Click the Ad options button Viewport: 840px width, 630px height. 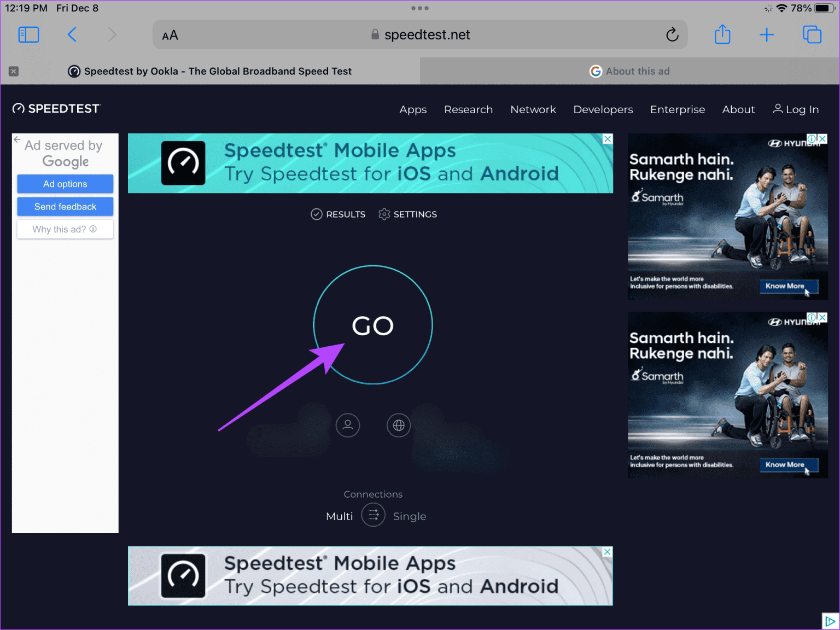pos(65,184)
